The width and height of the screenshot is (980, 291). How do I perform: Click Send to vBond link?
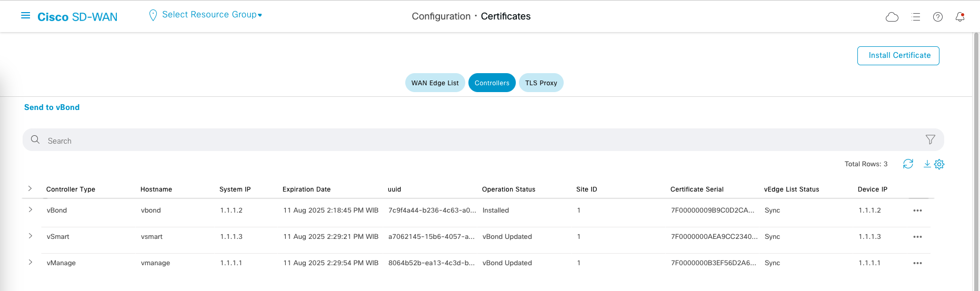[x=52, y=107]
